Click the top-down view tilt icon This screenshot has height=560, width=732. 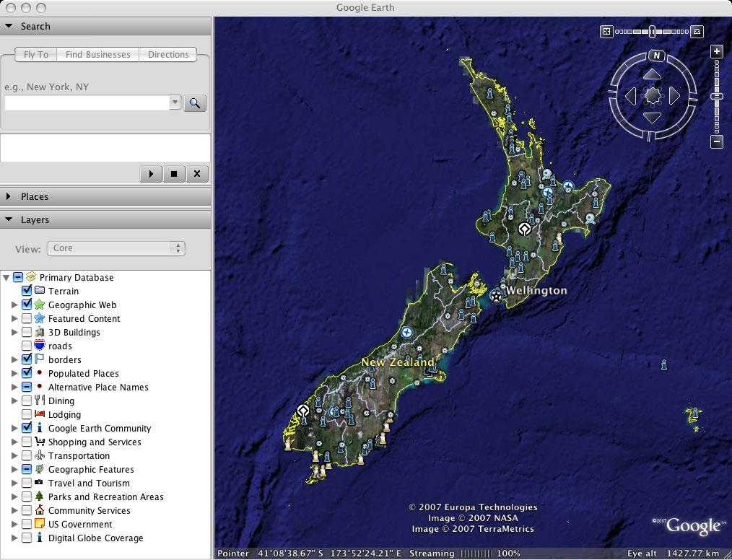[x=606, y=32]
